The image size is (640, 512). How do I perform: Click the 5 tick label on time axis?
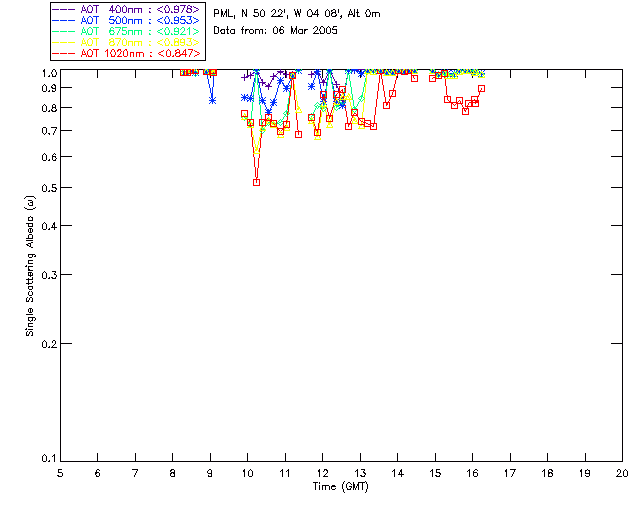[x=60, y=472]
